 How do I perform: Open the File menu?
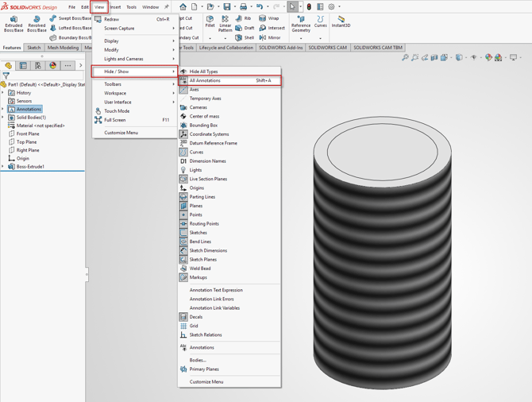point(72,7)
